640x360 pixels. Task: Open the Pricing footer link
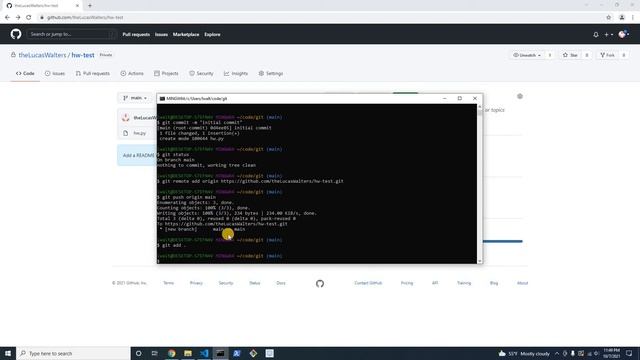[x=407, y=283]
